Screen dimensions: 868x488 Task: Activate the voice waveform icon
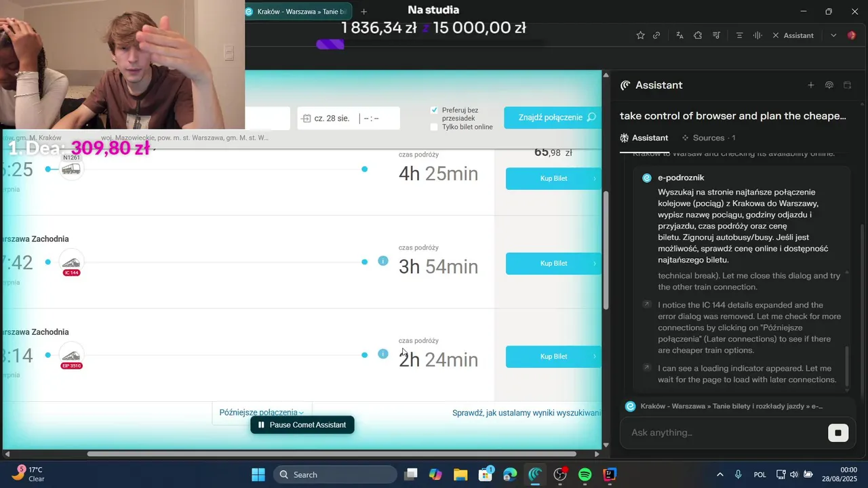coord(757,35)
